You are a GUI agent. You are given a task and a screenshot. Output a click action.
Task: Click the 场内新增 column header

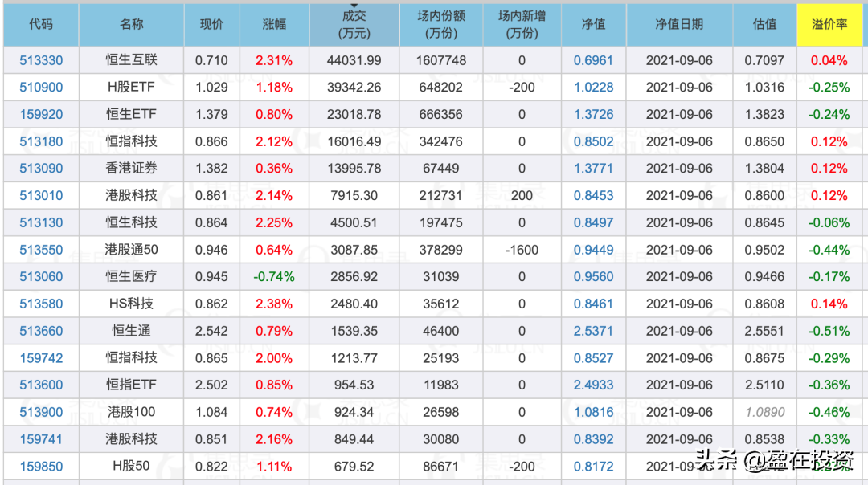(521, 25)
